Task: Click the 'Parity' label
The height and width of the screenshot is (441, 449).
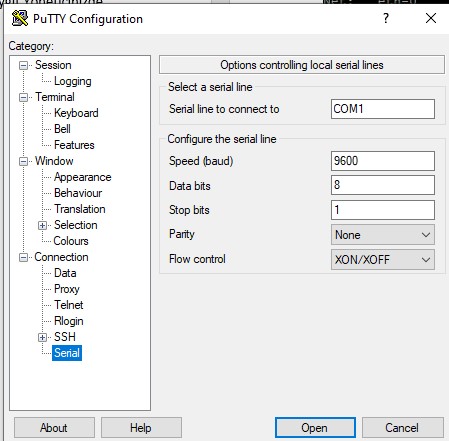Action: 182,234
